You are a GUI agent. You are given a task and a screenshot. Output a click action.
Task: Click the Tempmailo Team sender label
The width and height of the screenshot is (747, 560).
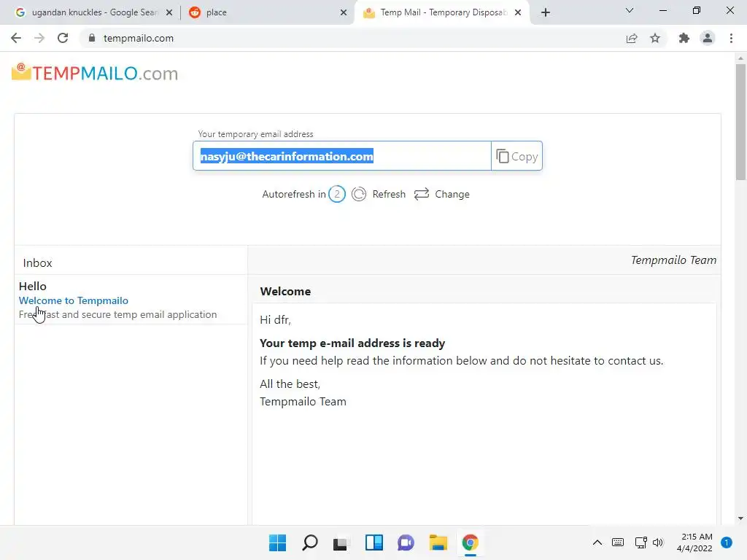[x=673, y=260]
